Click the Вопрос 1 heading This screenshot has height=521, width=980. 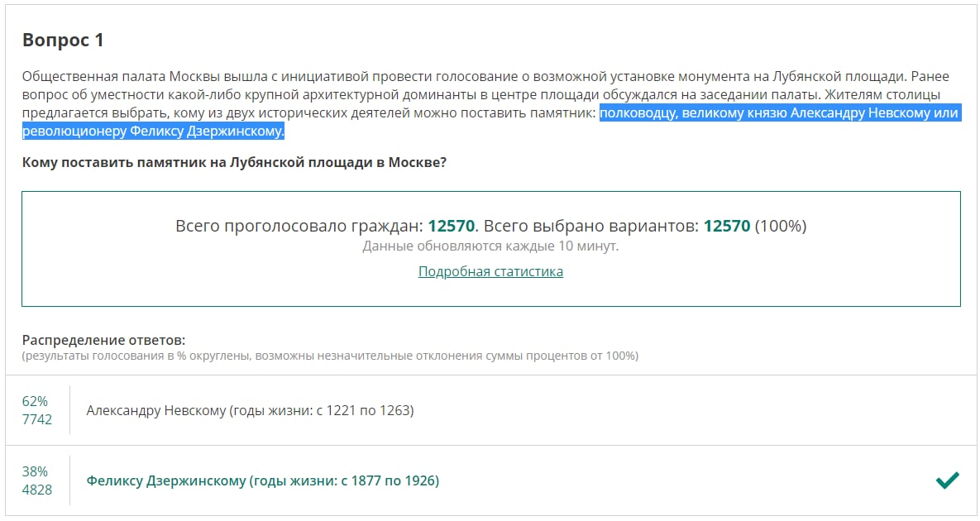pyautogui.click(x=63, y=40)
